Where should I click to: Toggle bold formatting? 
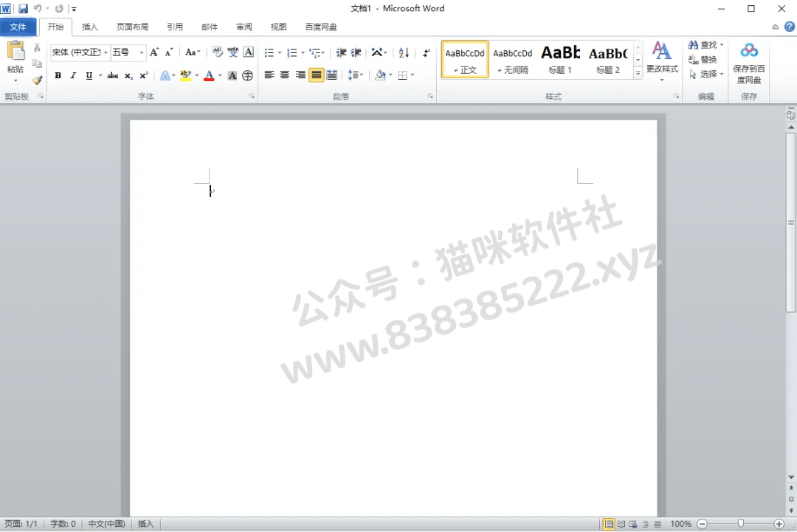(58, 76)
